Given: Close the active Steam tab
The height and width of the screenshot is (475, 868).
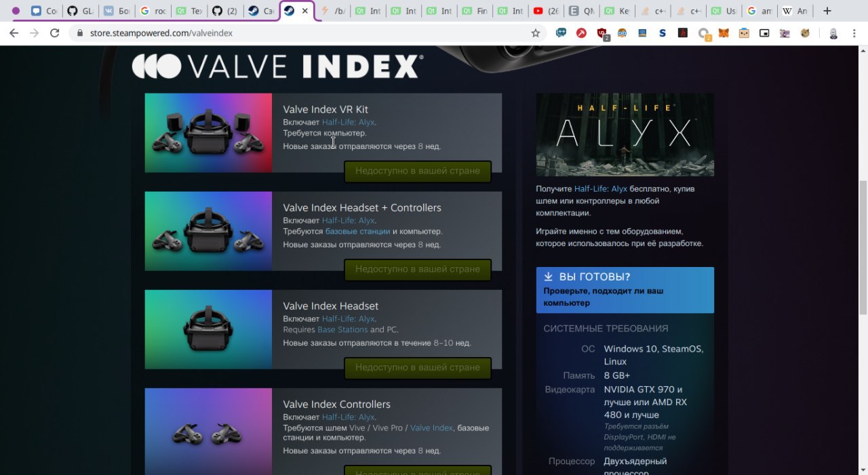Looking at the screenshot, I should pos(305,11).
